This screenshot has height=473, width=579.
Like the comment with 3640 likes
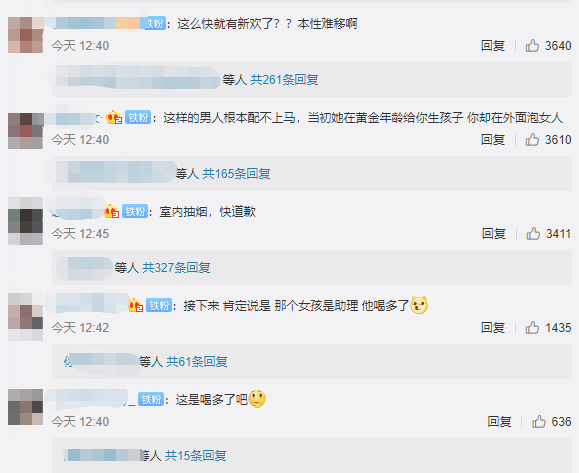pyautogui.click(x=532, y=46)
